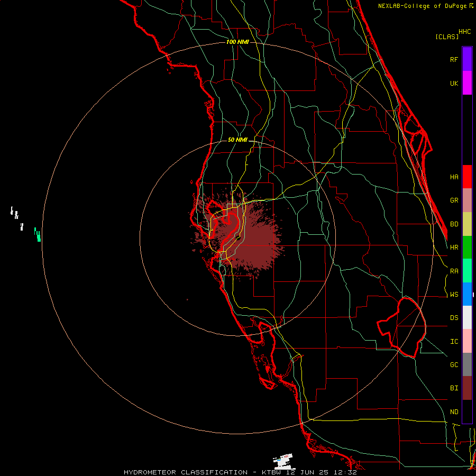Click the HA red legend swatch
The image size is (476, 476).
467,177
